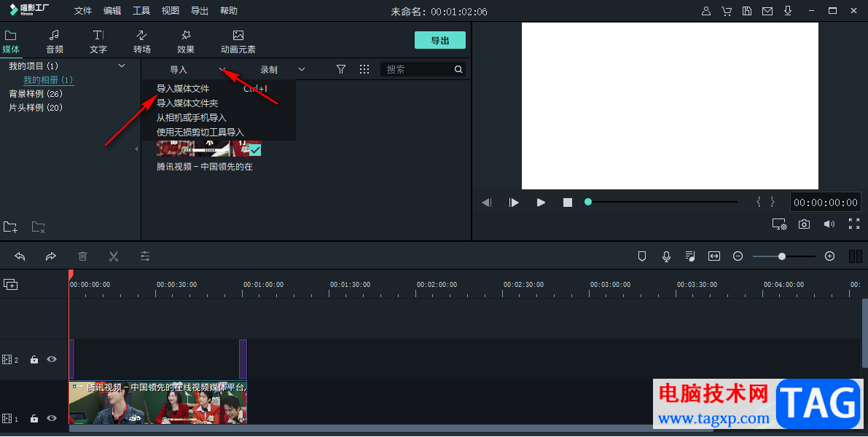Image resolution: width=868 pixels, height=437 pixels.
Task: Select My Album (我的相册) item
Action: coord(48,79)
